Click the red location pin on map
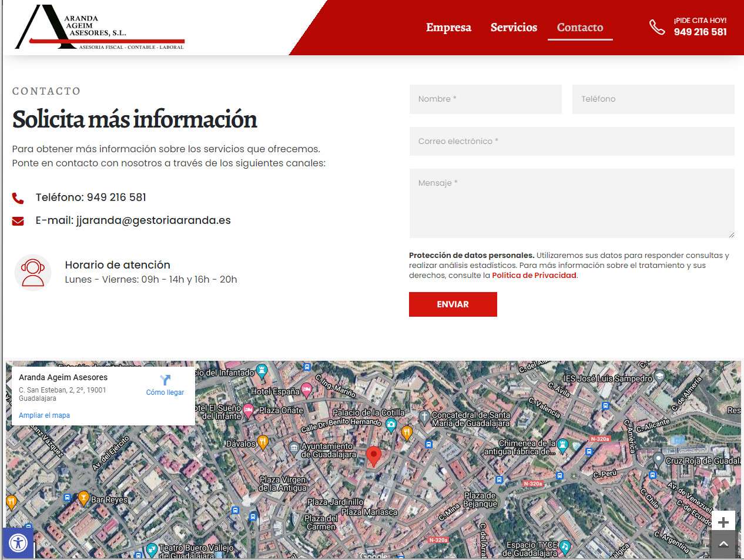 [x=373, y=456]
